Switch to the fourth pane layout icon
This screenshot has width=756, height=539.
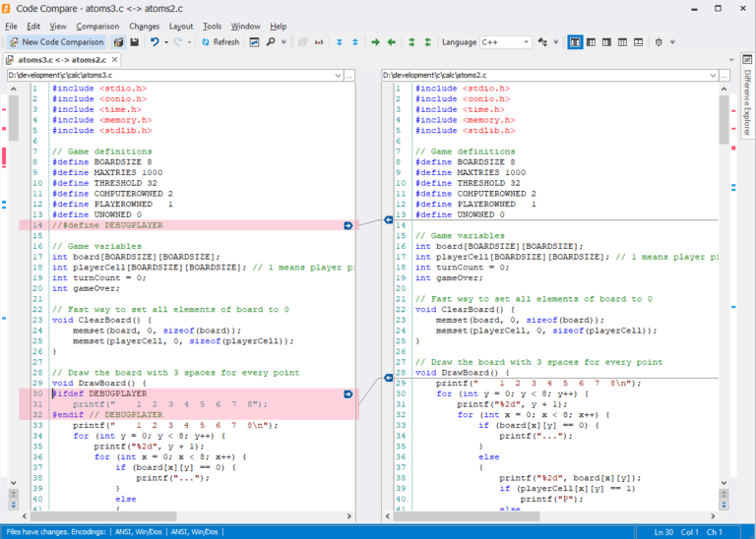click(x=622, y=42)
